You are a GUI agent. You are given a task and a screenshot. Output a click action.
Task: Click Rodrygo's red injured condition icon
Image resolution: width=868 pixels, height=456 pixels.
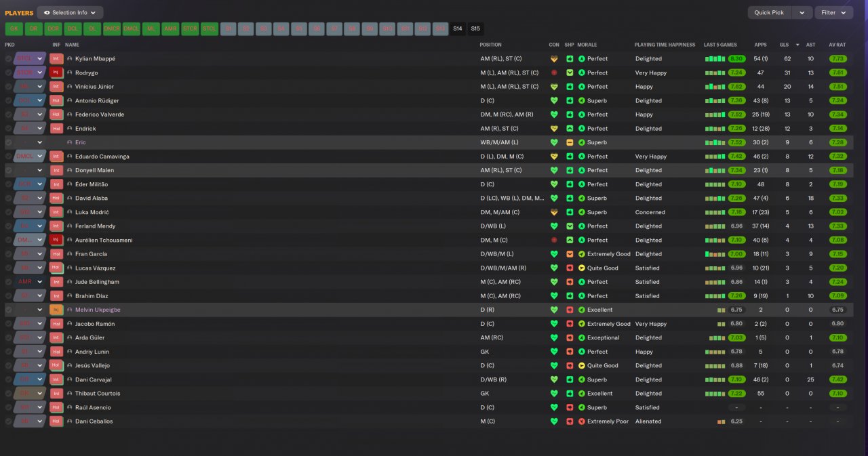click(x=554, y=72)
